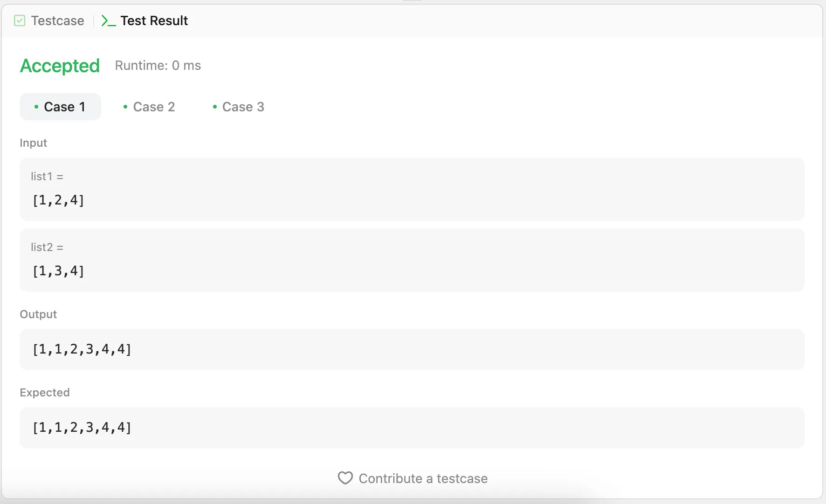This screenshot has width=826, height=504.
Task: Open the Test Result tab
Action: [154, 20]
